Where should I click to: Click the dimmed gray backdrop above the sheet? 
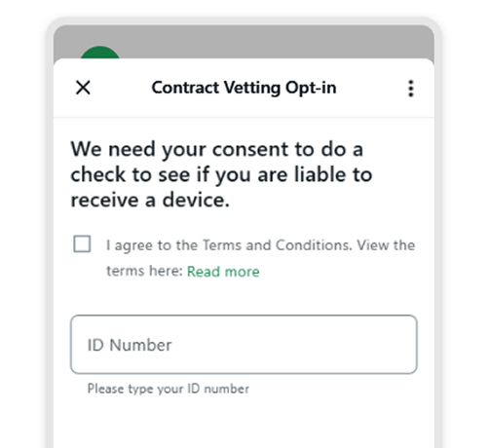pyautogui.click(x=276, y=41)
